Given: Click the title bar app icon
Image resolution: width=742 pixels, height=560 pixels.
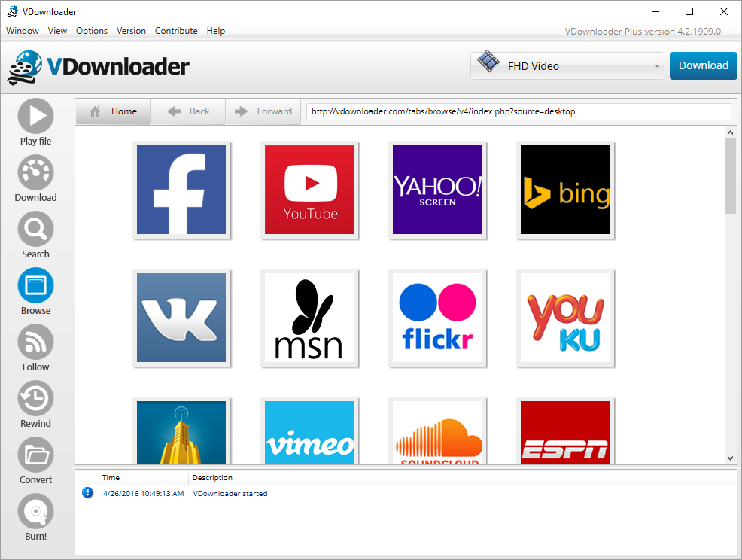Looking at the screenshot, I should tap(12, 11).
